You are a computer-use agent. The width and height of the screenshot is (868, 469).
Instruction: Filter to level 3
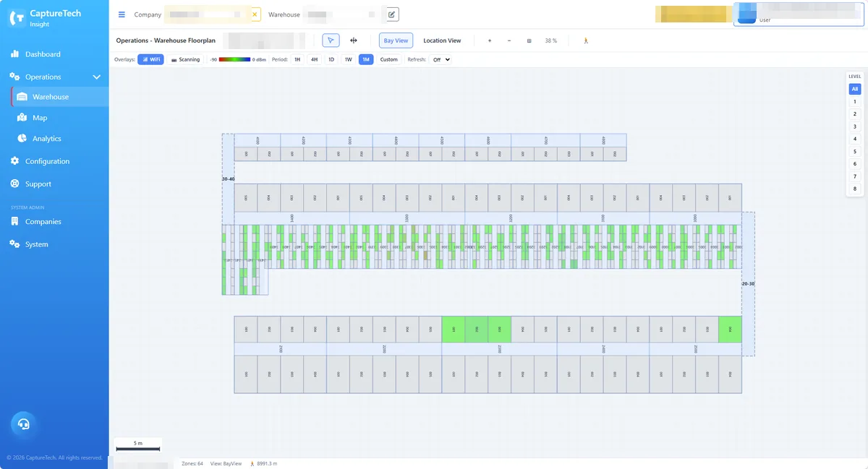[855, 126]
